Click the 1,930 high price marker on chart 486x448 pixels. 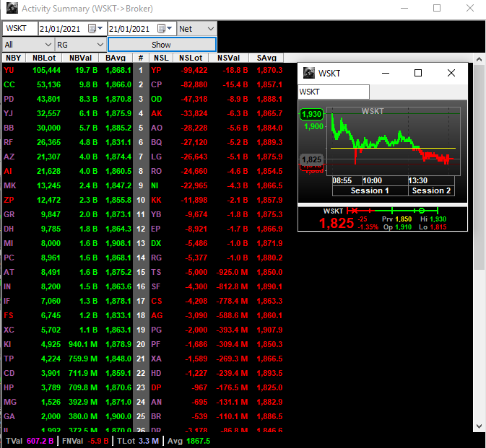[311, 114]
